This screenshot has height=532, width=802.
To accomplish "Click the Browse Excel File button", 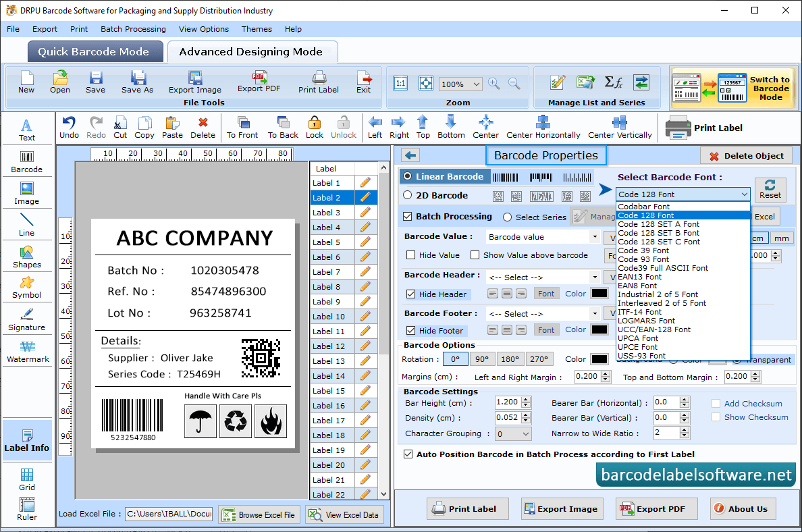I will (x=259, y=514).
